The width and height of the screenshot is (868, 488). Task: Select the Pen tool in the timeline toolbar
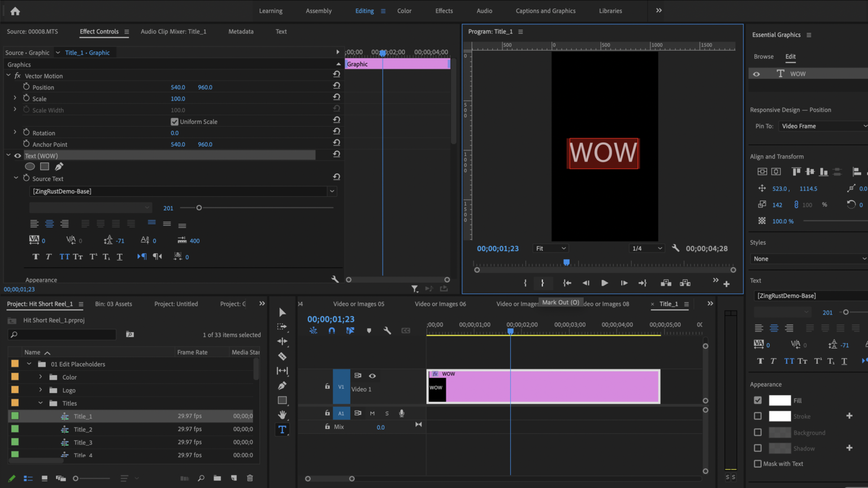point(282,385)
